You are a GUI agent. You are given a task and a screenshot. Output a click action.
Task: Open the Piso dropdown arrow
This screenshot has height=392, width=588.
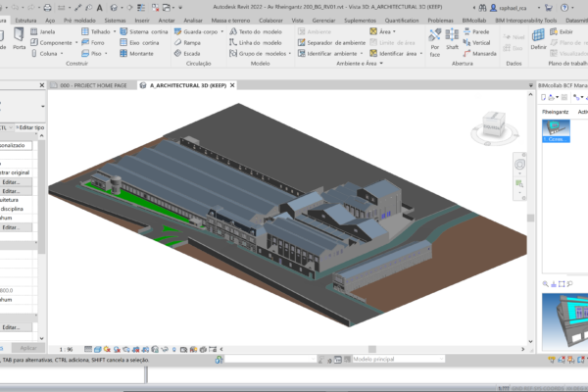(x=106, y=54)
